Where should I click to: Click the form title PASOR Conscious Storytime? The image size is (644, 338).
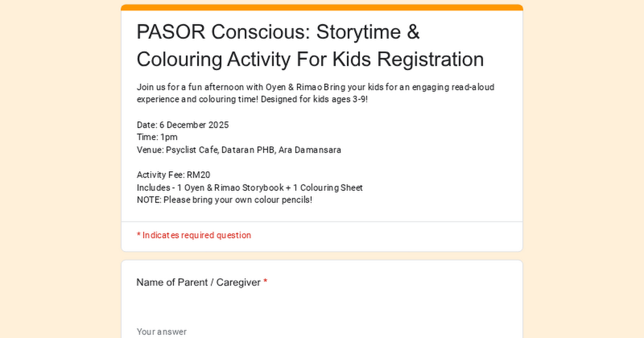pos(278,32)
